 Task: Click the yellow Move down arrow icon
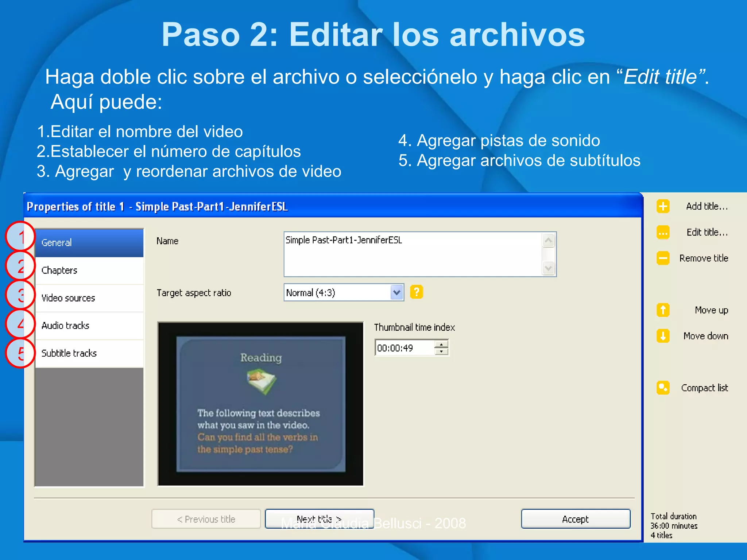point(663,336)
